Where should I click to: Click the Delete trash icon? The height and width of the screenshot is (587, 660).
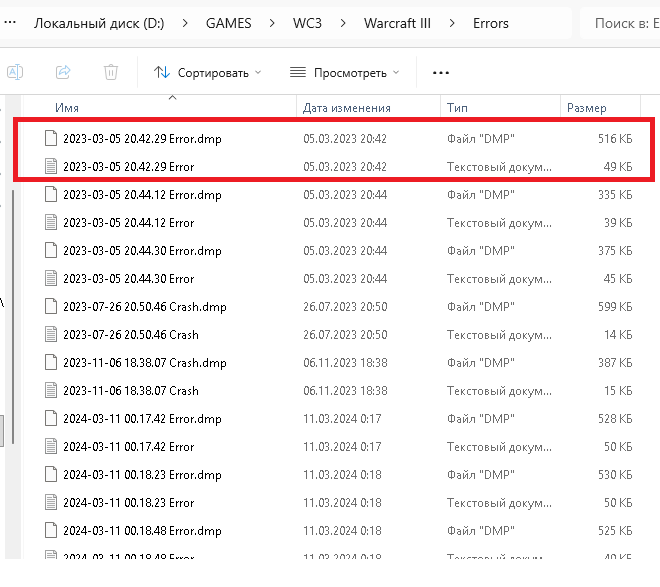[111, 72]
